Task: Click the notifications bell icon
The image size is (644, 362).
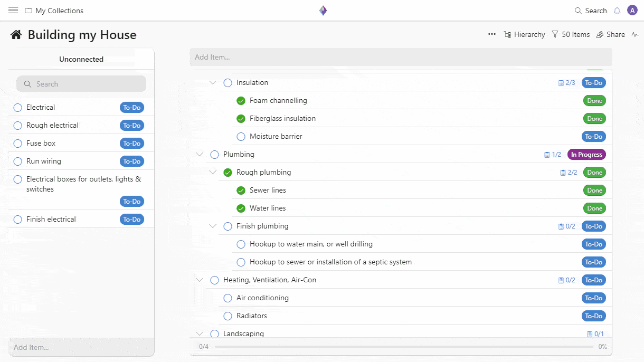Action: [x=617, y=11]
